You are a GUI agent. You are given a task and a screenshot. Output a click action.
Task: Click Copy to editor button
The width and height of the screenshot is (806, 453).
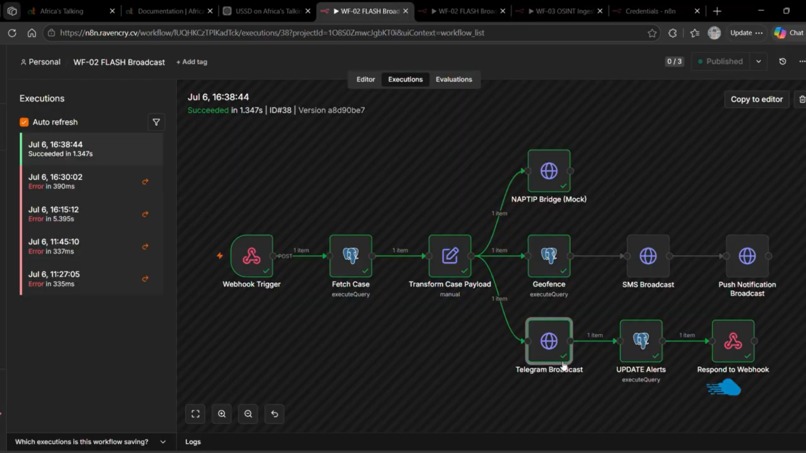pos(756,99)
